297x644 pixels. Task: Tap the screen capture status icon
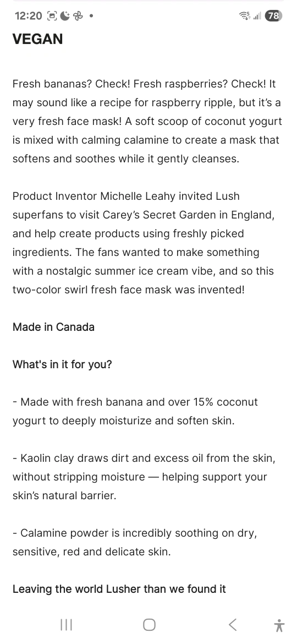pyautogui.click(x=52, y=16)
